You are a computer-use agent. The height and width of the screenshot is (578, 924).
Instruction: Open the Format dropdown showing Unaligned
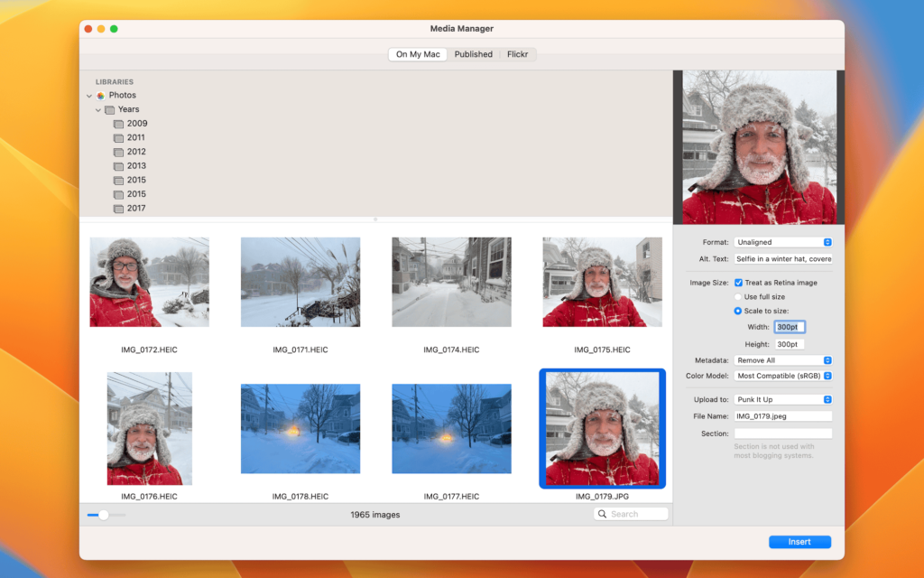[x=783, y=242]
